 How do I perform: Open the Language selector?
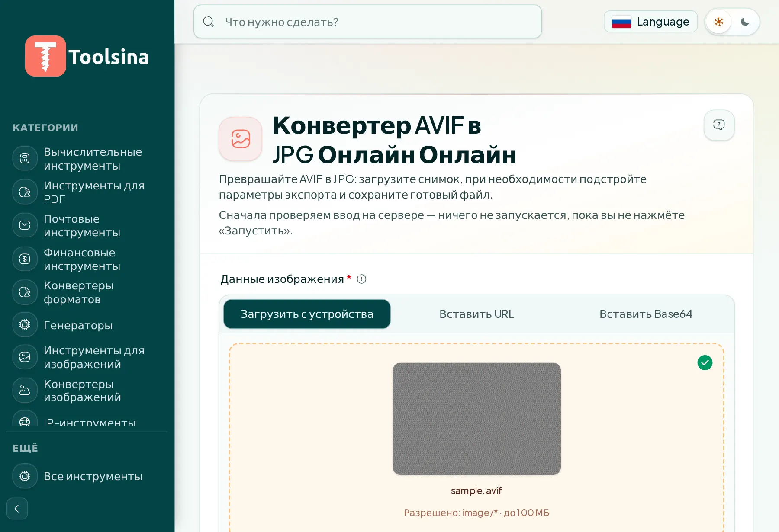click(x=650, y=22)
